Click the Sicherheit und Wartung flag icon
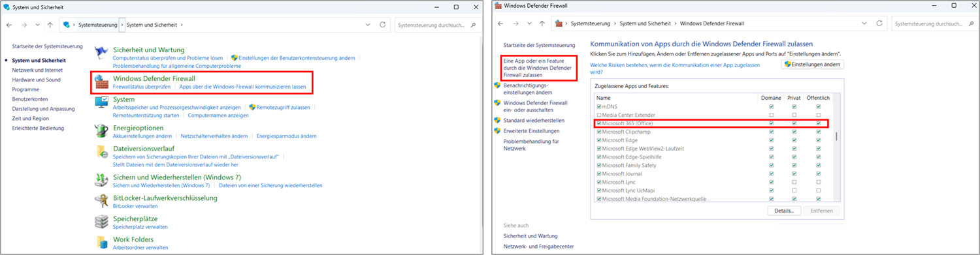 (x=102, y=53)
